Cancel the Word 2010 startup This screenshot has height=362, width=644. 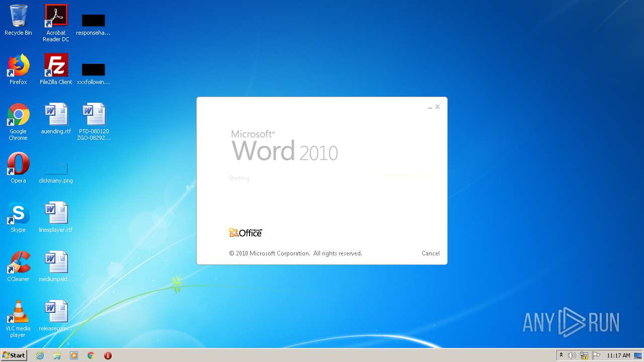coord(431,253)
